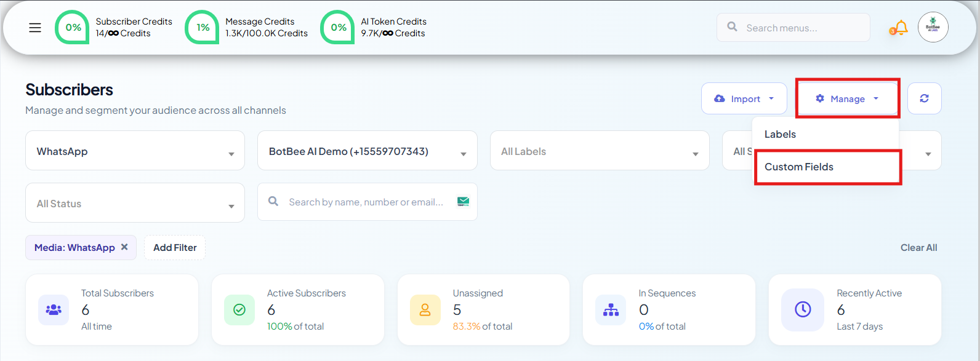Click the "0% of total" text

click(662, 326)
